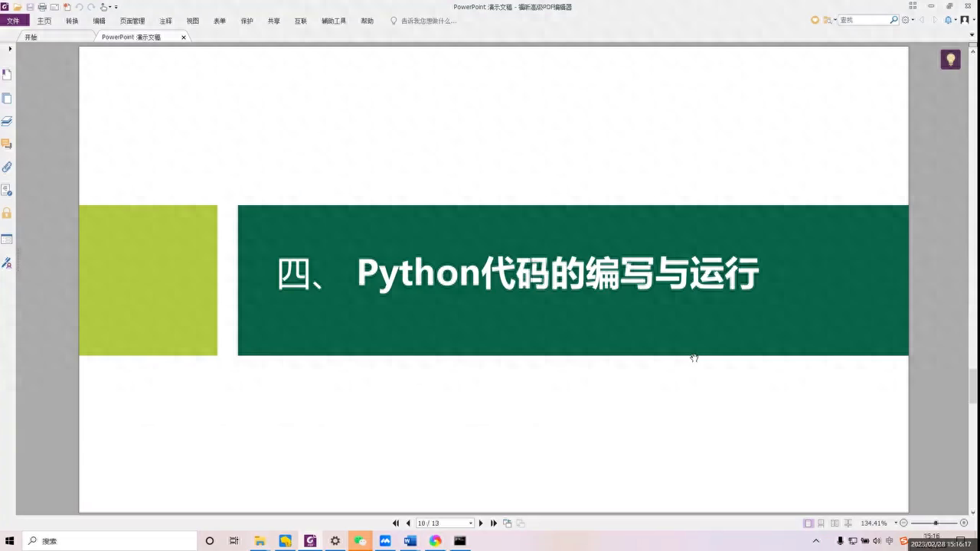Open the layers panel in sidebar
This screenshot has height=551, width=980.
(7, 121)
